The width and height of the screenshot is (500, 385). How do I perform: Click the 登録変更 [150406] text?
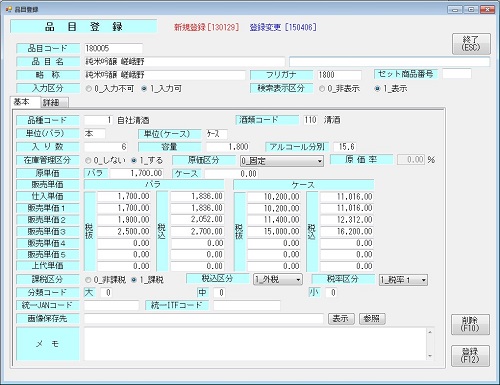283,27
